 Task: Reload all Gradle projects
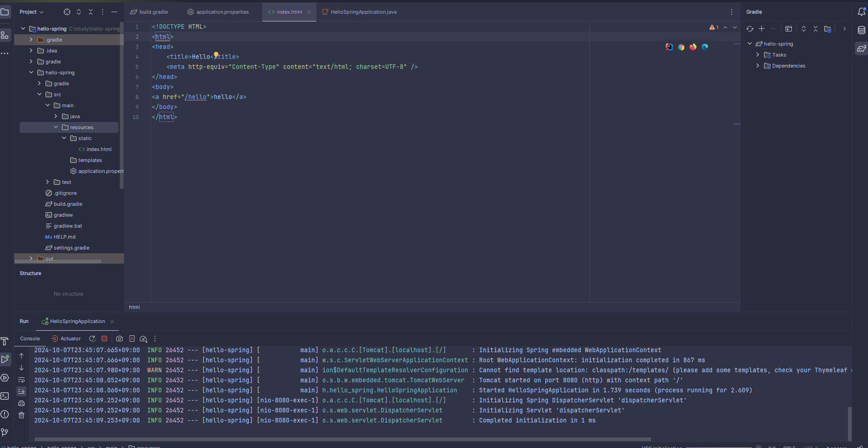click(x=750, y=29)
